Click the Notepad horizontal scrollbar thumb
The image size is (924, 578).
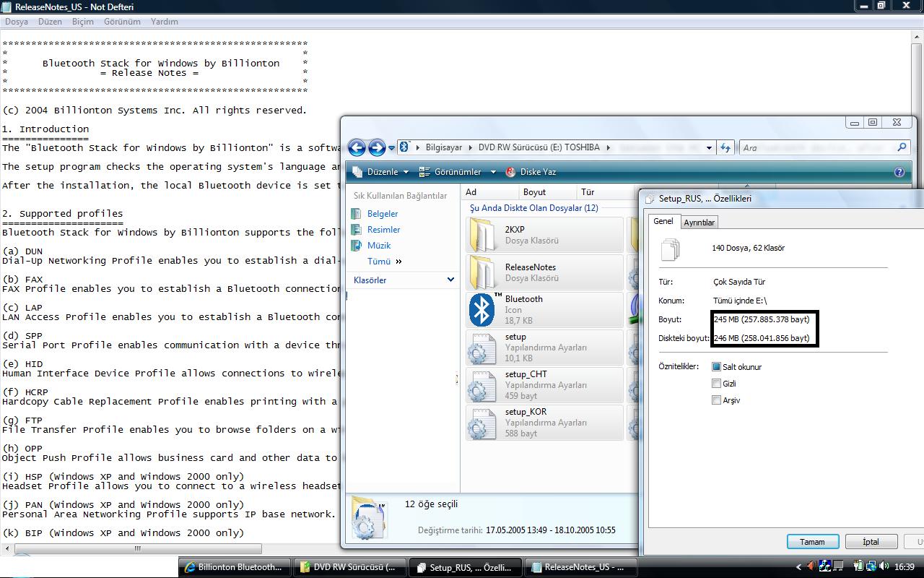(136, 549)
